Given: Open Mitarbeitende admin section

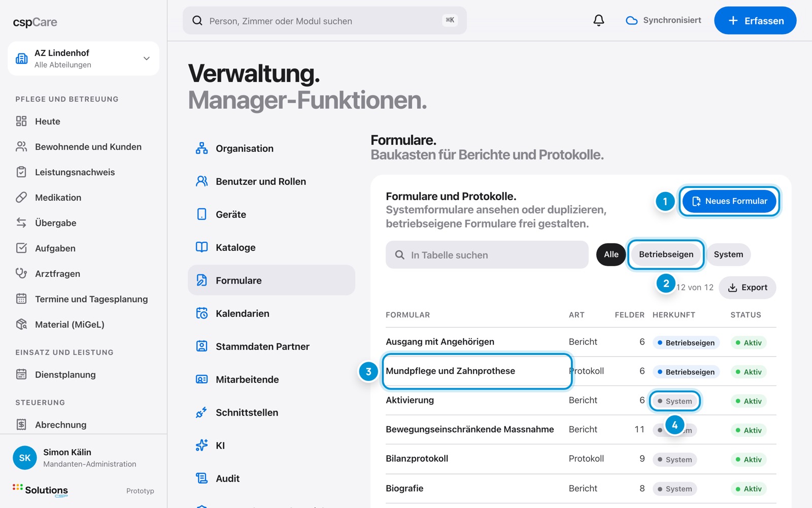Looking at the screenshot, I should [272, 379].
